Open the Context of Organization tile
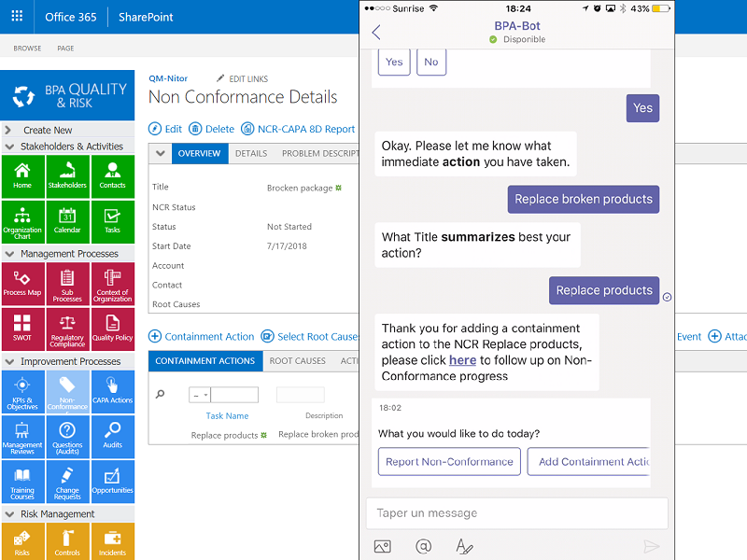The image size is (747, 560). pos(112,284)
